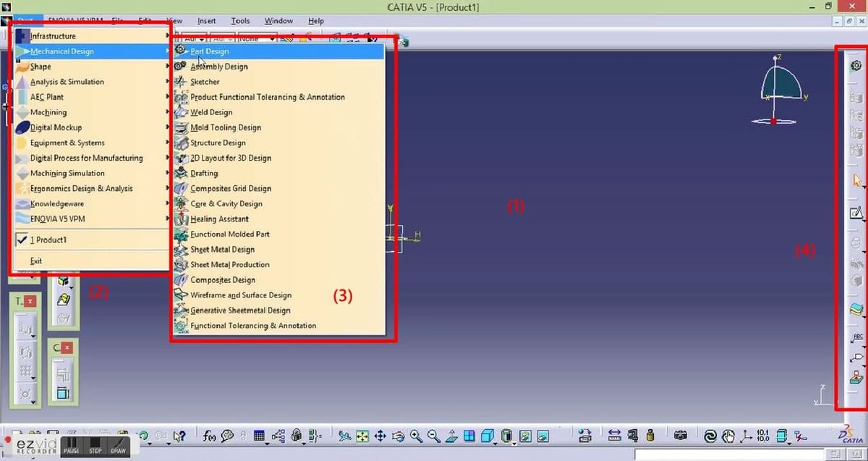
Task: Expand the Shape submenu
Action: pos(92,67)
